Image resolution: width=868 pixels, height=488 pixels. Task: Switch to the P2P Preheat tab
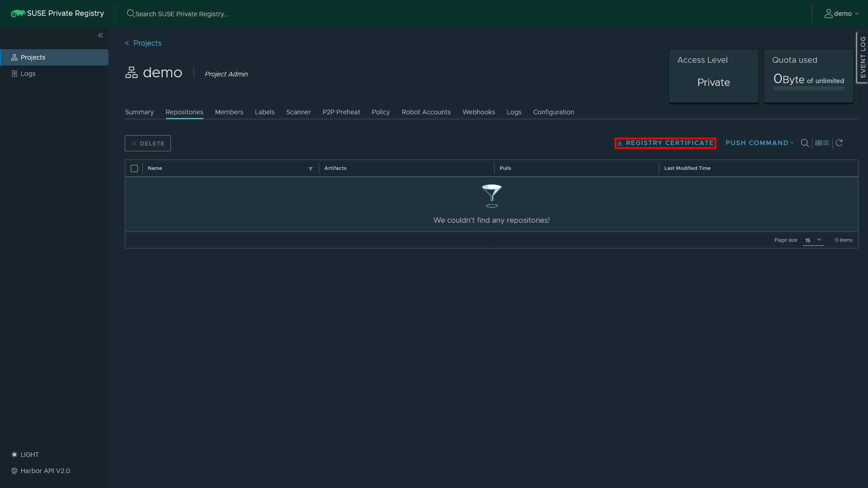(x=341, y=112)
